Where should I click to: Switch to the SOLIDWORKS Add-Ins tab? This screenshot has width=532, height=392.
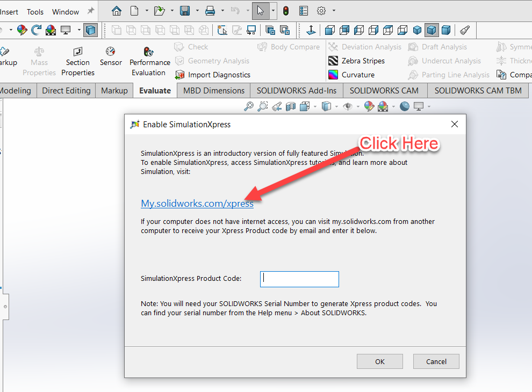(297, 90)
